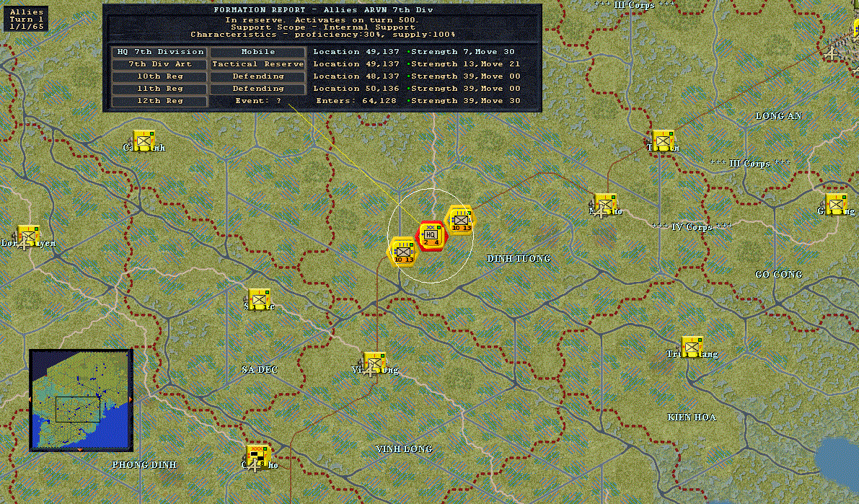Click the Defending status for 11th Reg

[258, 89]
